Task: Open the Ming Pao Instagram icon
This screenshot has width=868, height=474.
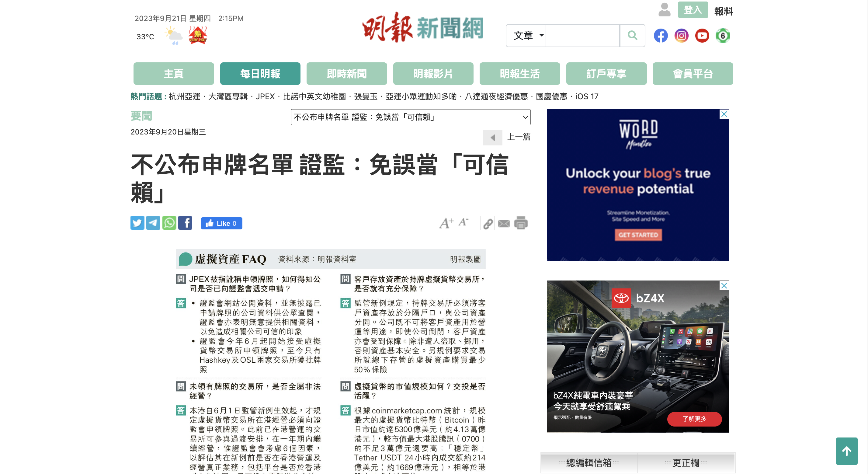Action: [x=681, y=35]
